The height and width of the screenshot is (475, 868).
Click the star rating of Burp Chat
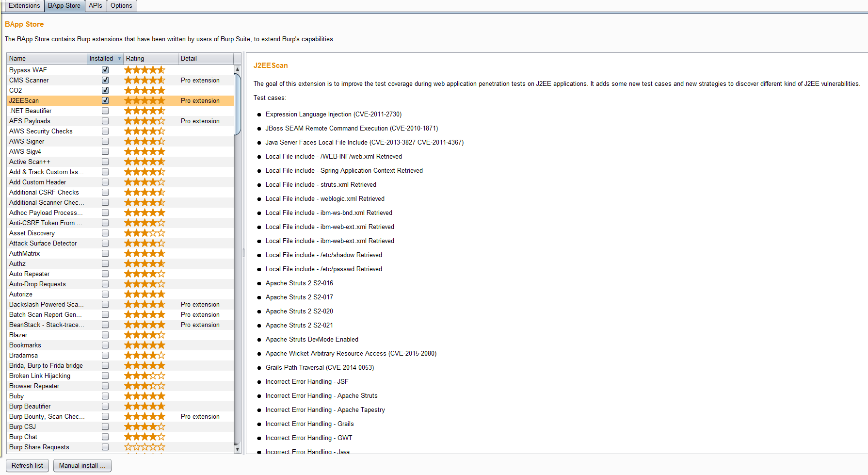click(x=145, y=437)
